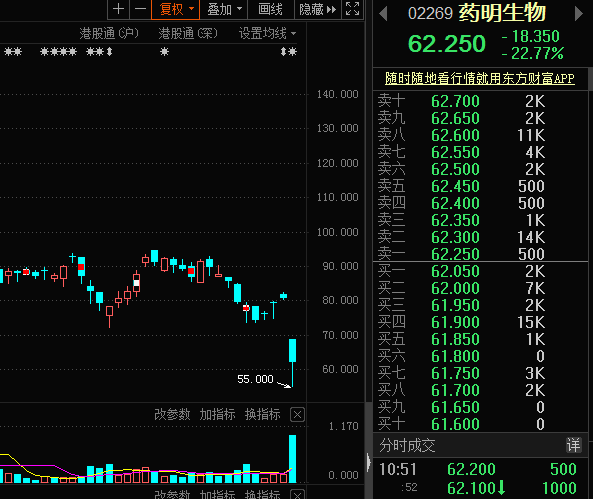Click the 卖二 volume 14K
Viewport: 593px width, 499px height.
tap(531, 237)
